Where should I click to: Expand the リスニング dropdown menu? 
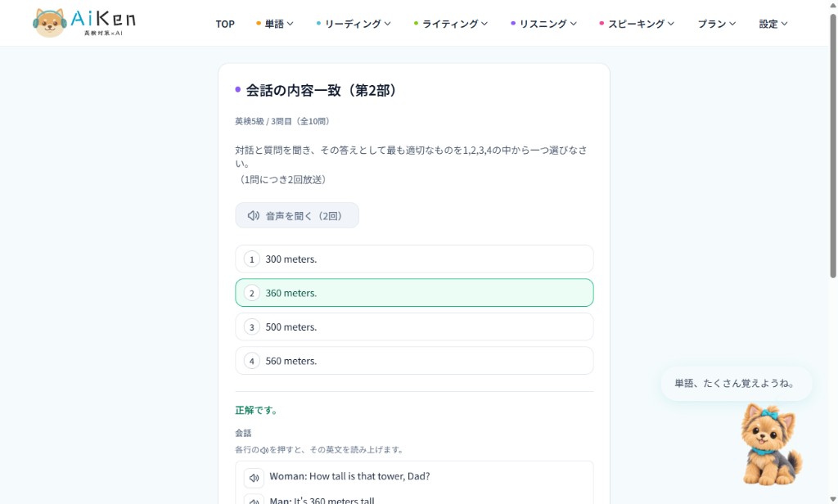coord(543,24)
